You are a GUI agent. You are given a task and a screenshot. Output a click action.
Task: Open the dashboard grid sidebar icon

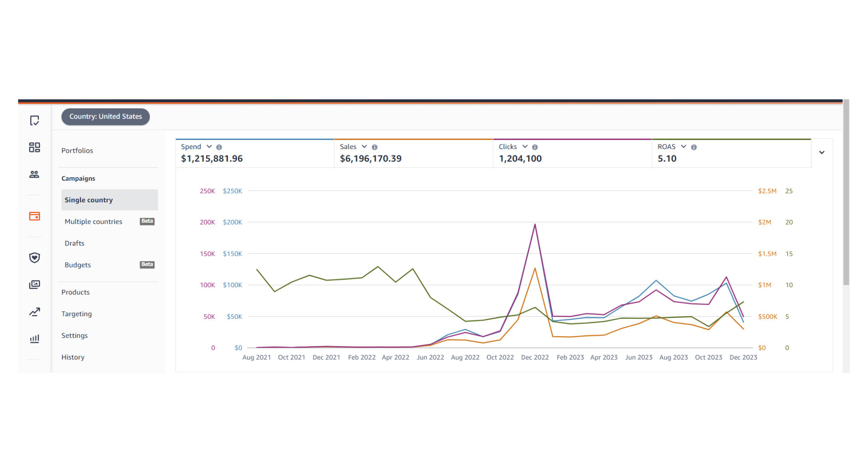(x=34, y=147)
